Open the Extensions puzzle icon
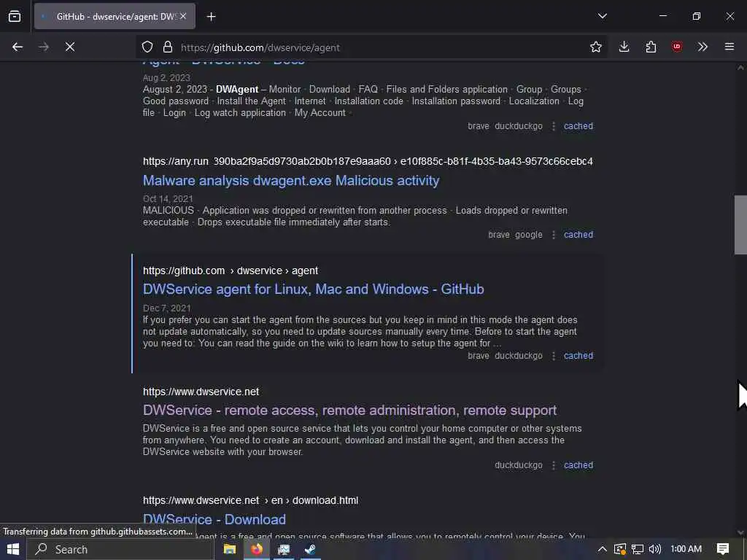Screen dimensions: 747x560 pyautogui.click(x=651, y=47)
